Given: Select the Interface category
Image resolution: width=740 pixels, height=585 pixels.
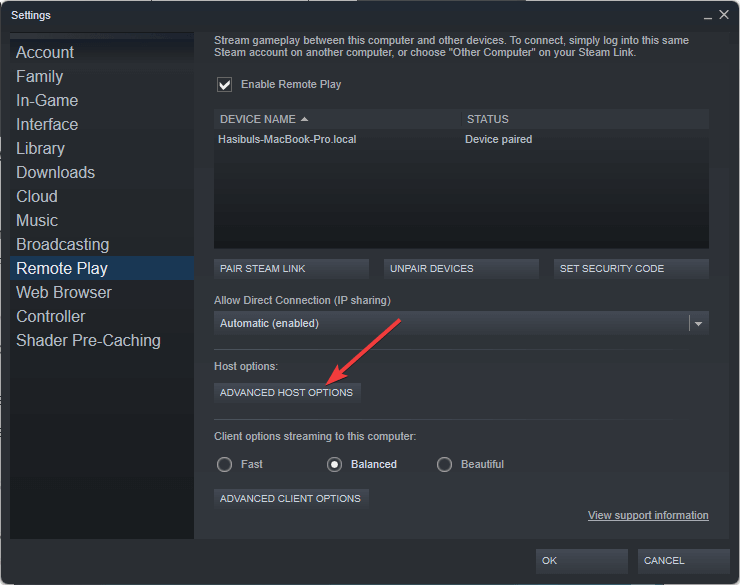Looking at the screenshot, I should [101, 125].
